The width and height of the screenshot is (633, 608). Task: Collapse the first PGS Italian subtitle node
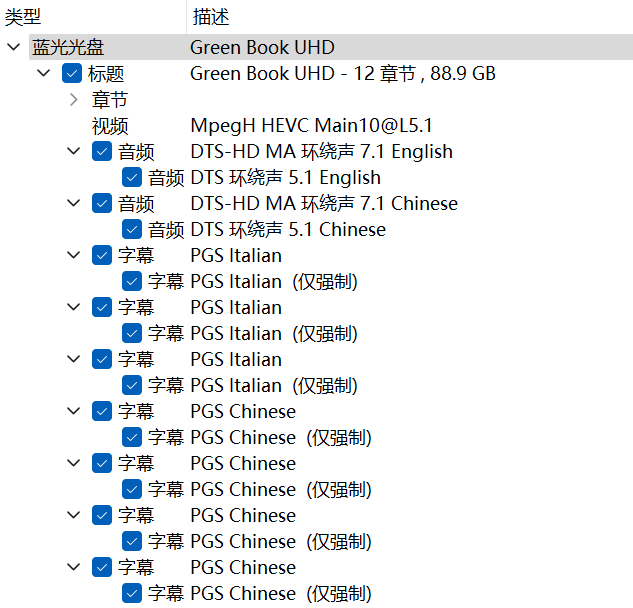(x=73, y=255)
